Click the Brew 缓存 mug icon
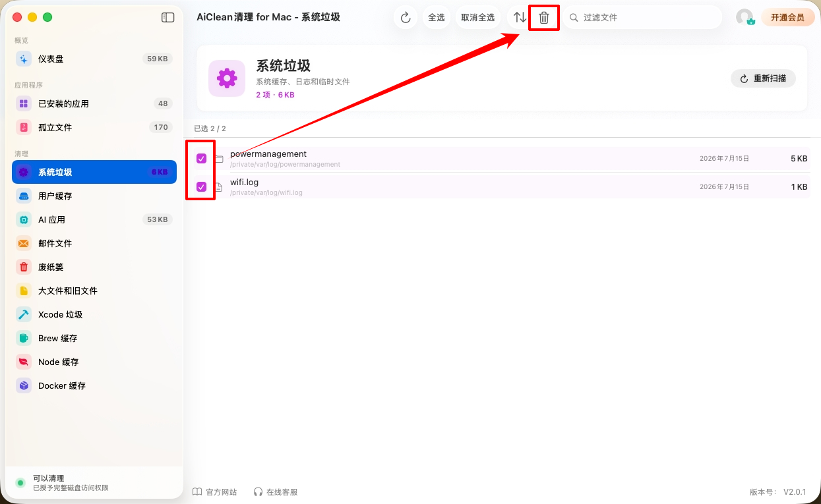The image size is (821, 504). pyautogui.click(x=24, y=338)
